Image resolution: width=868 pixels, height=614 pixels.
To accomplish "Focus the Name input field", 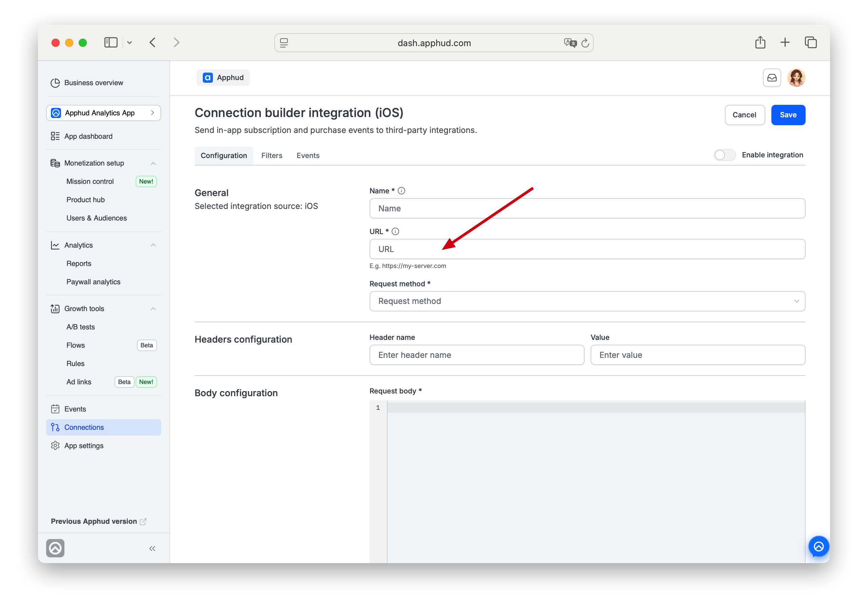I will [588, 208].
